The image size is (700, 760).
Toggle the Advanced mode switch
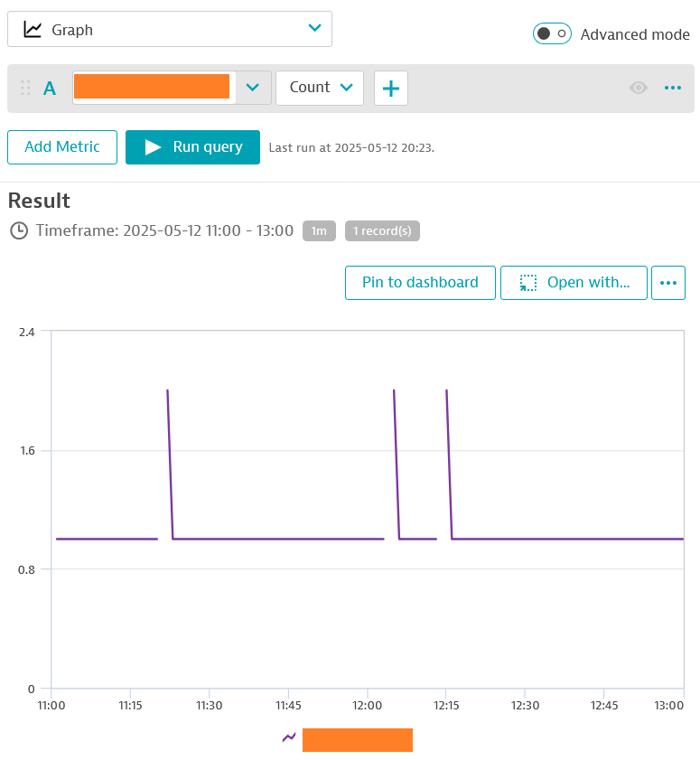point(552,33)
